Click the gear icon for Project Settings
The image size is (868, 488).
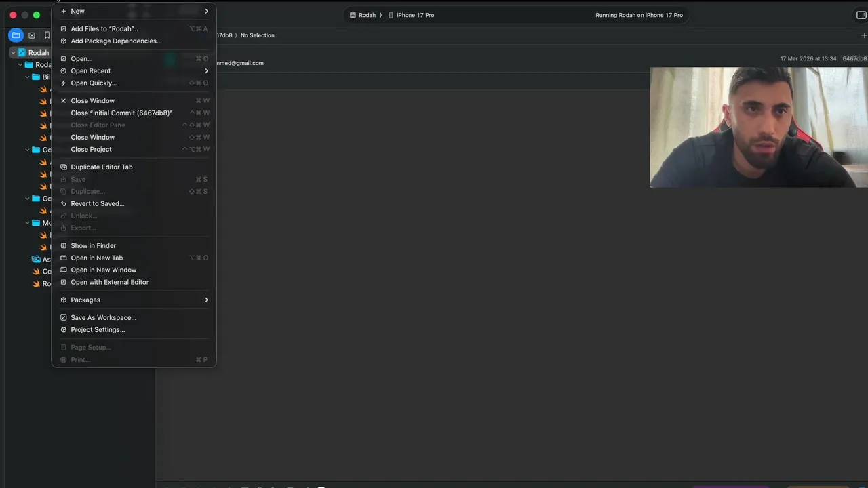point(64,329)
